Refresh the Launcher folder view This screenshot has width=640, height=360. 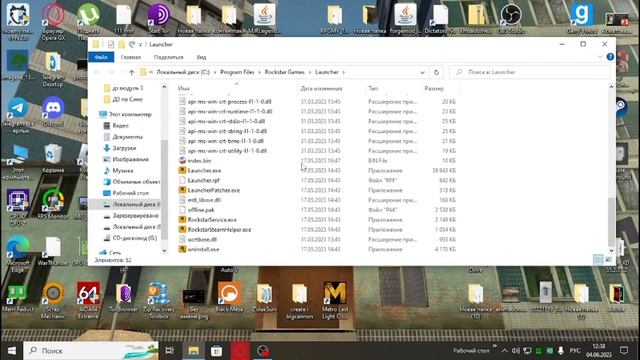pyautogui.click(x=436, y=72)
